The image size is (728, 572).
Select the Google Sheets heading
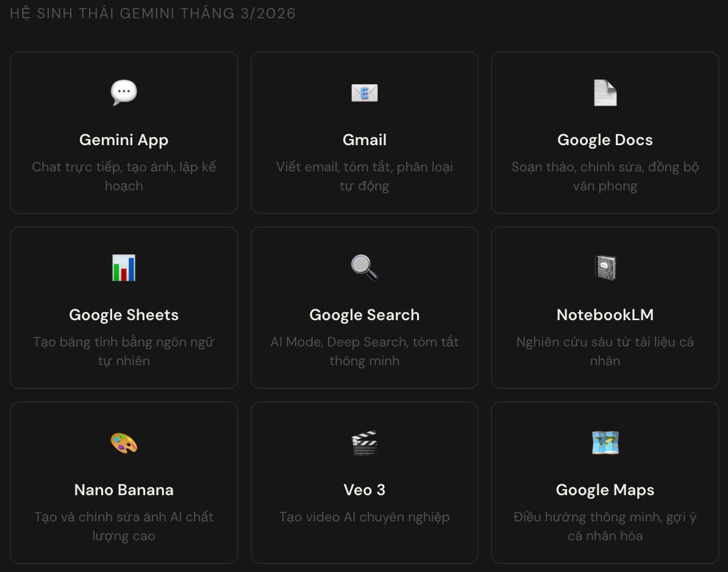pos(124,315)
